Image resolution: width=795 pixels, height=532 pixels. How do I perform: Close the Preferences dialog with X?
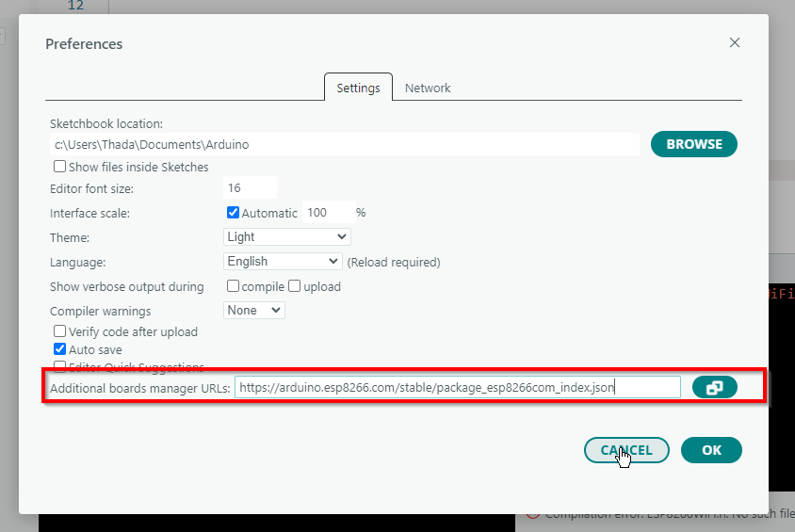735,42
